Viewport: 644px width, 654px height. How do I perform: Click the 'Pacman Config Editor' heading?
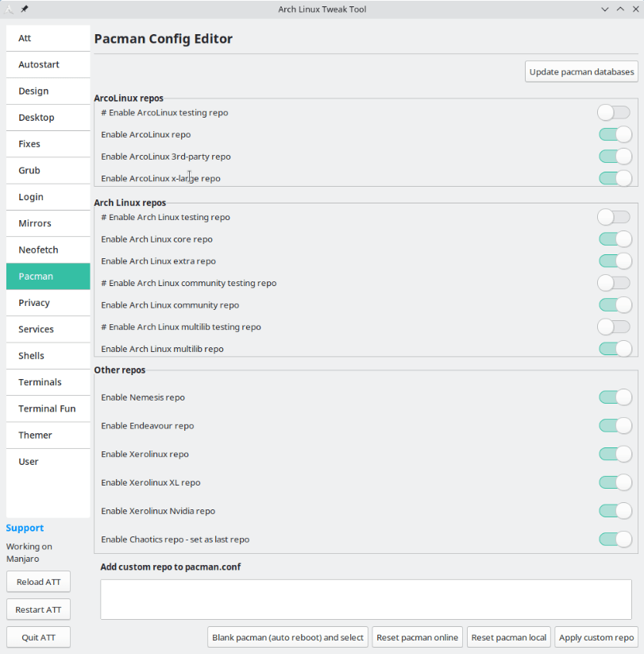coord(164,39)
